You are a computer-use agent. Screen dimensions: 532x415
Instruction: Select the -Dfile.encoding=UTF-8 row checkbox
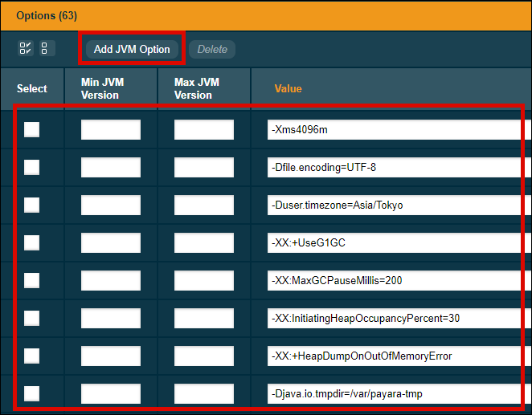31,167
